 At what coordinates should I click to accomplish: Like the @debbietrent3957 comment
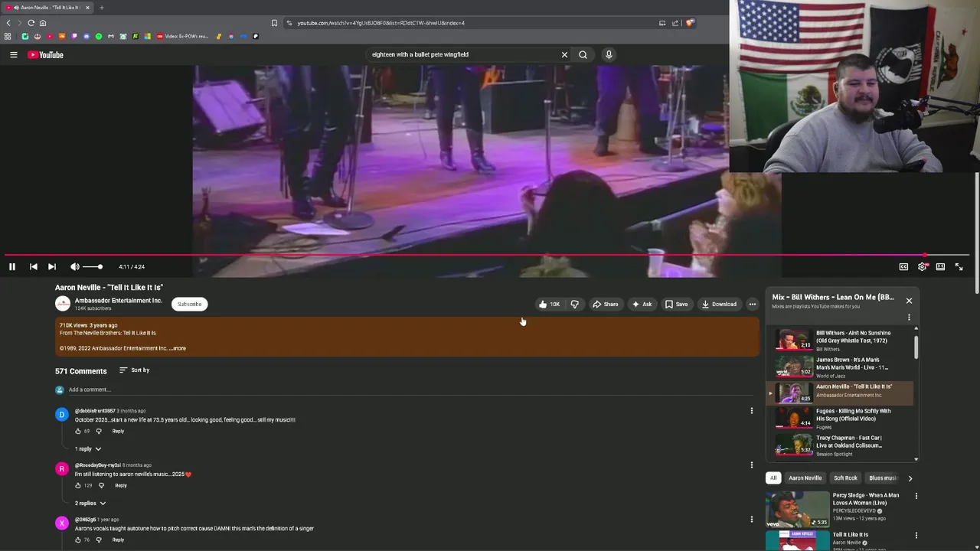coord(78,431)
